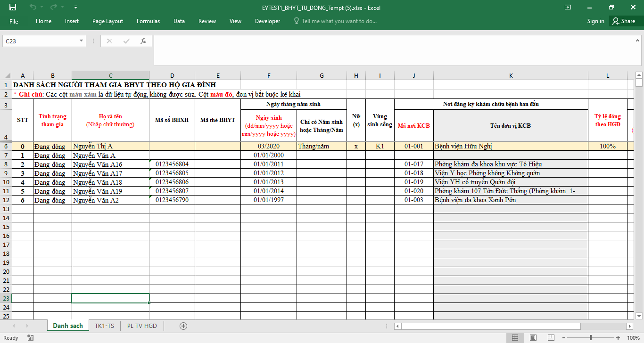644x343 pixels.
Task: Switch to Page Layout view icon
Action: (x=533, y=338)
